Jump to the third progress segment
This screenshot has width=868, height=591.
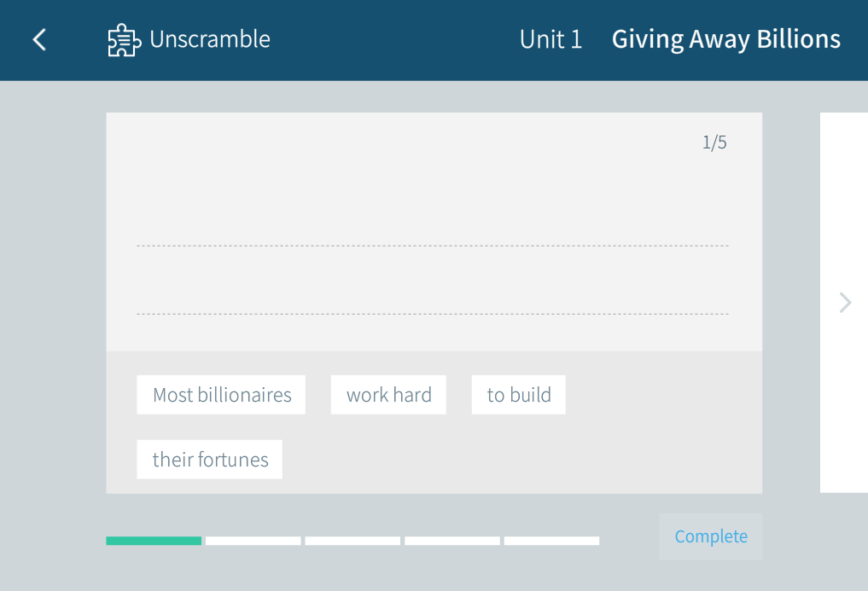pos(352,541)
